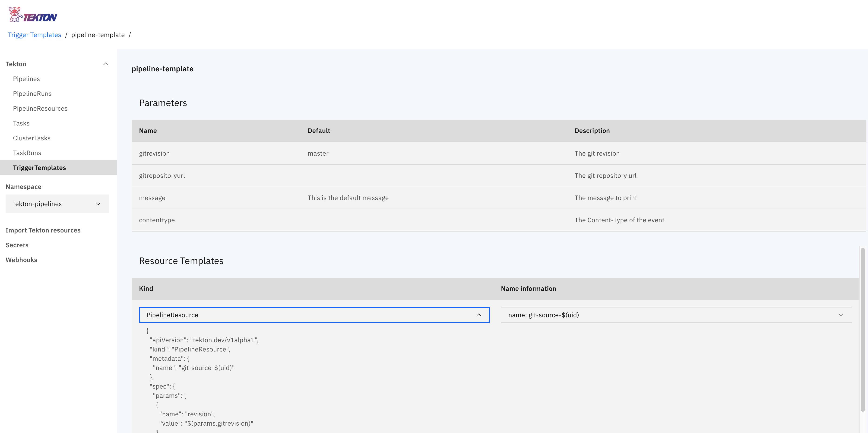
Task: Click the Description column header
Action: 592,131
